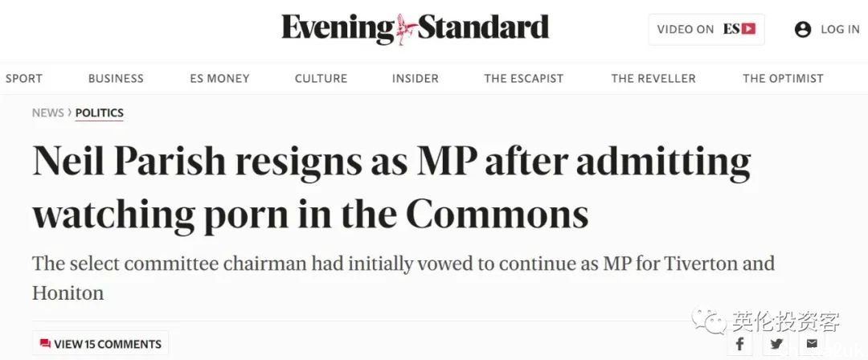
Task: Visit The Optimist section
Action: tap(784, 79)
